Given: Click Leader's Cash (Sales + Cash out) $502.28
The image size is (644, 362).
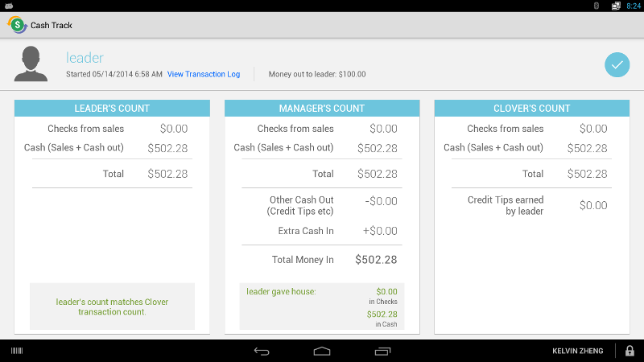Looking at the screenshot, I should tap(167, 148).
